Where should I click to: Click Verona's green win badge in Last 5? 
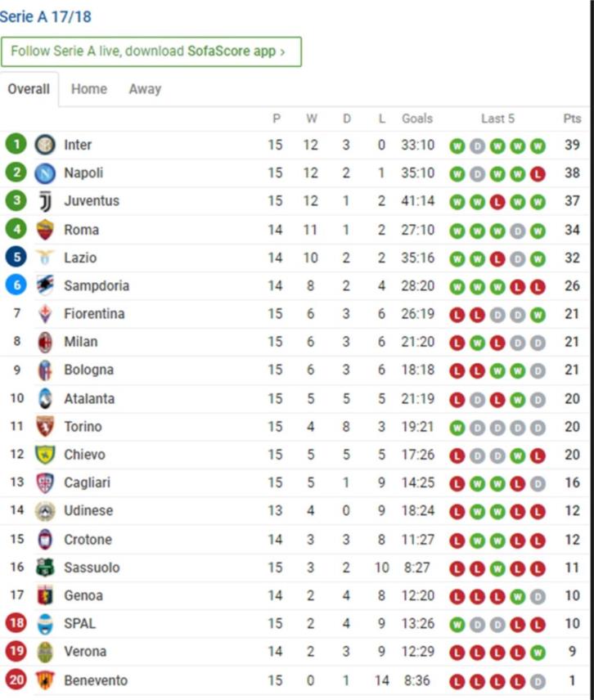(538, 653)
